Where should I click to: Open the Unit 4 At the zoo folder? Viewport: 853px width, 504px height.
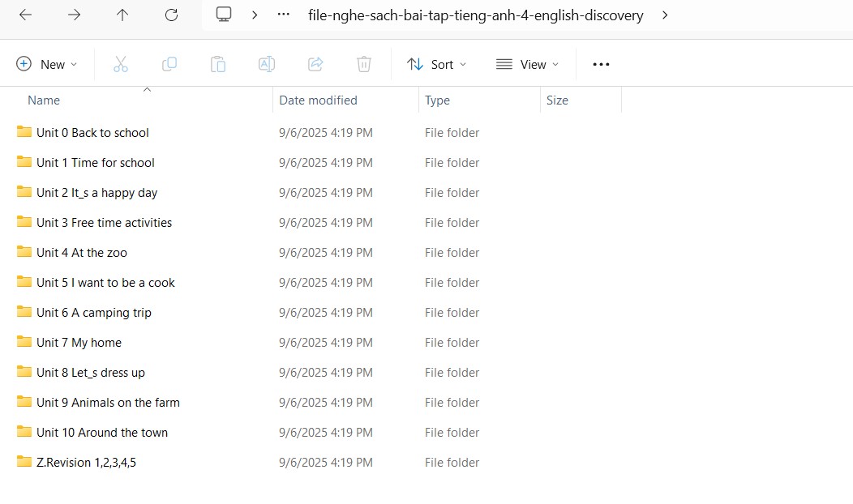pos(81,252)
